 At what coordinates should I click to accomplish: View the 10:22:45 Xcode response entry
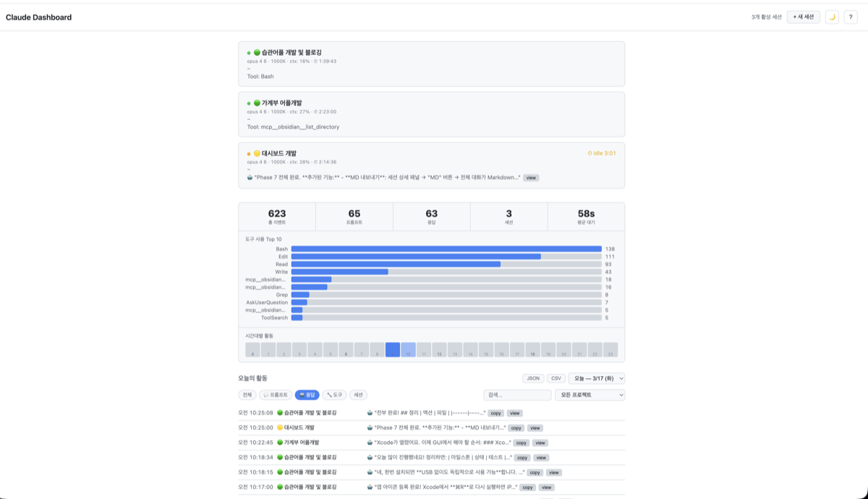[540, 443]
